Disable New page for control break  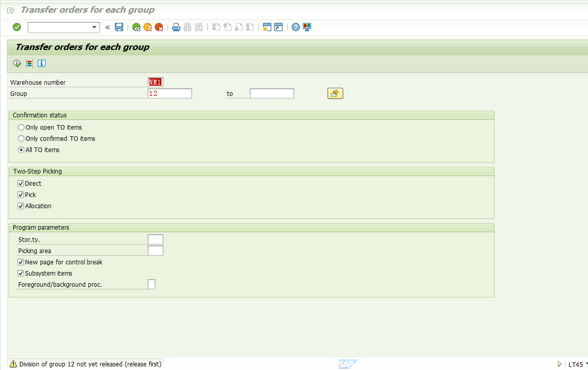[x=20, y=262]
